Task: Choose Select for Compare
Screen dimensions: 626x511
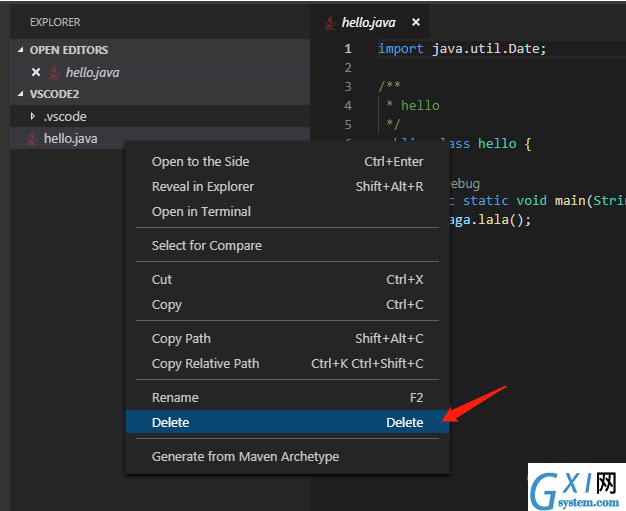Action: 287,245
